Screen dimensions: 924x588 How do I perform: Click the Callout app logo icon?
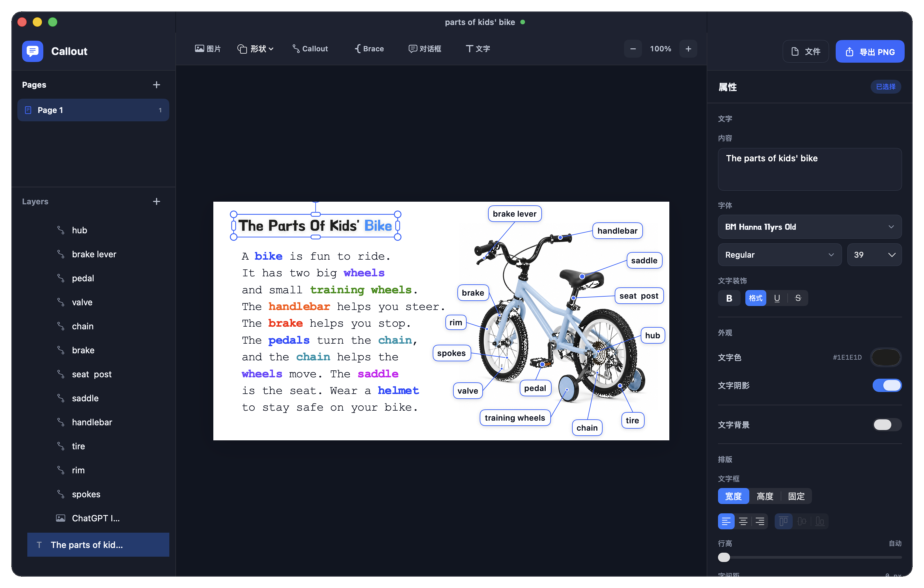click(33, 51)
